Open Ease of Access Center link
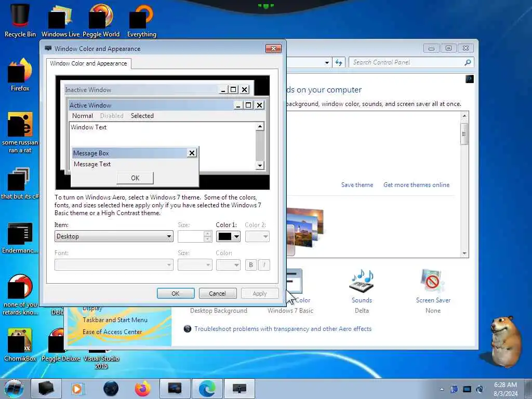 112,332
